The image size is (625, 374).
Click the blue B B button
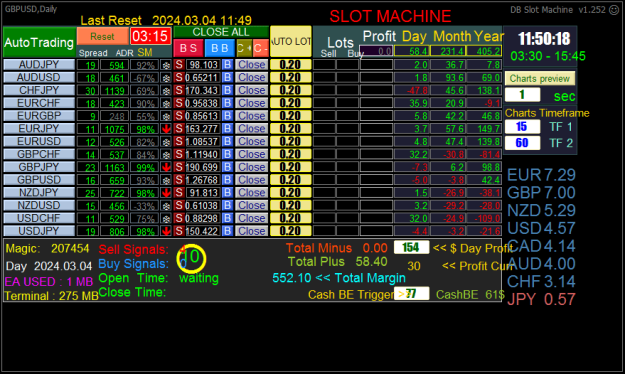pos(220,48)
